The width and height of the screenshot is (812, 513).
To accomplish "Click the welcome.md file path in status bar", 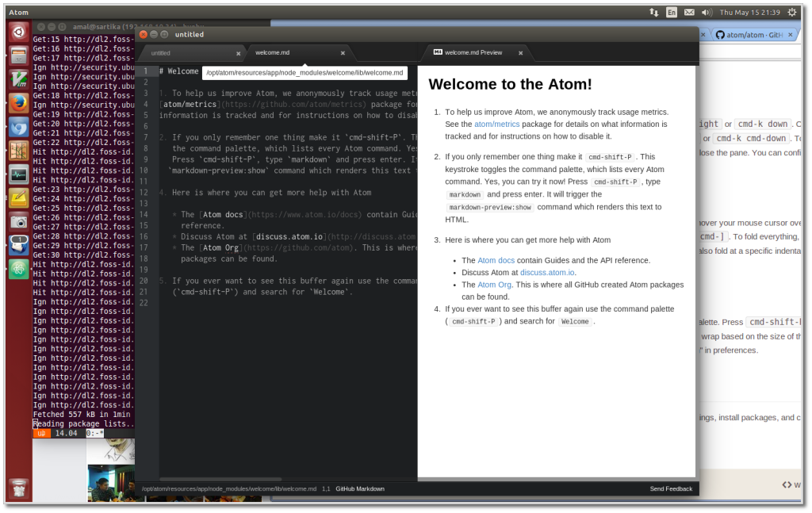I will coord(229,488).
